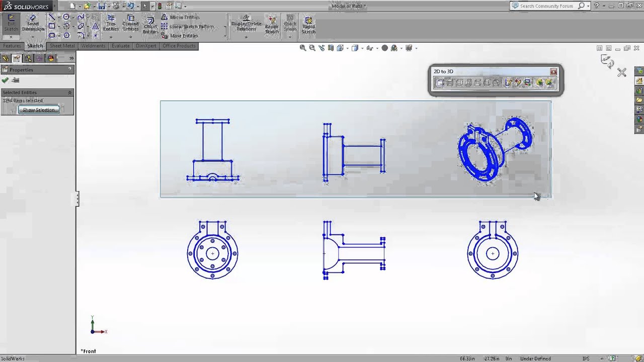Toggle the Rapid Sketch tool
The width and height of the screenshot is (644, 362).
308,25
